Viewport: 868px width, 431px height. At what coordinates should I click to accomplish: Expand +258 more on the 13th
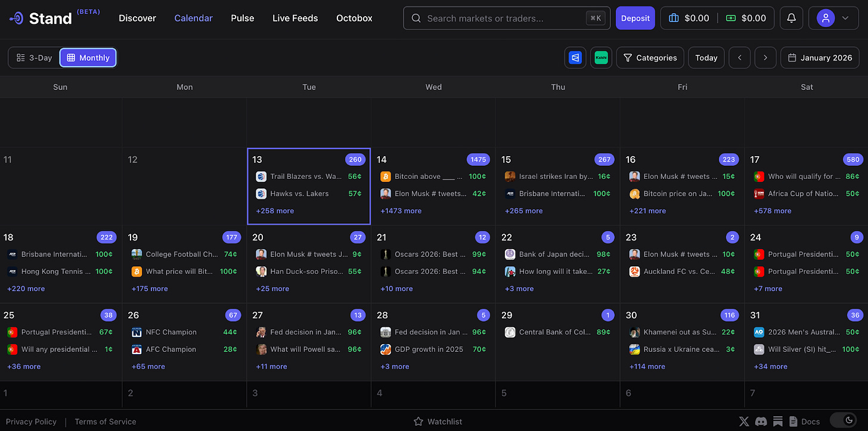pyautogui.click(x=275, y=210)
